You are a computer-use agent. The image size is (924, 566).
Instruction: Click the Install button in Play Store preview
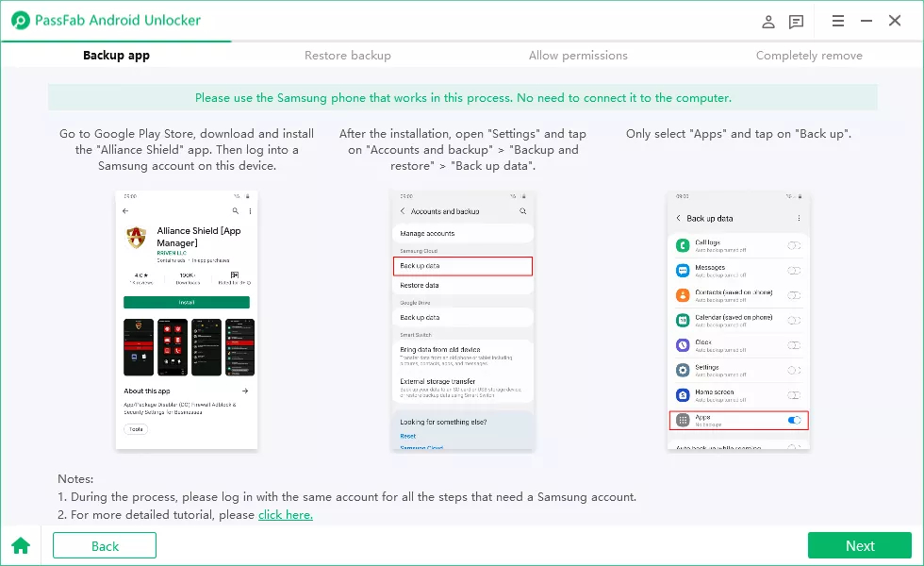[x=187, y=302]
